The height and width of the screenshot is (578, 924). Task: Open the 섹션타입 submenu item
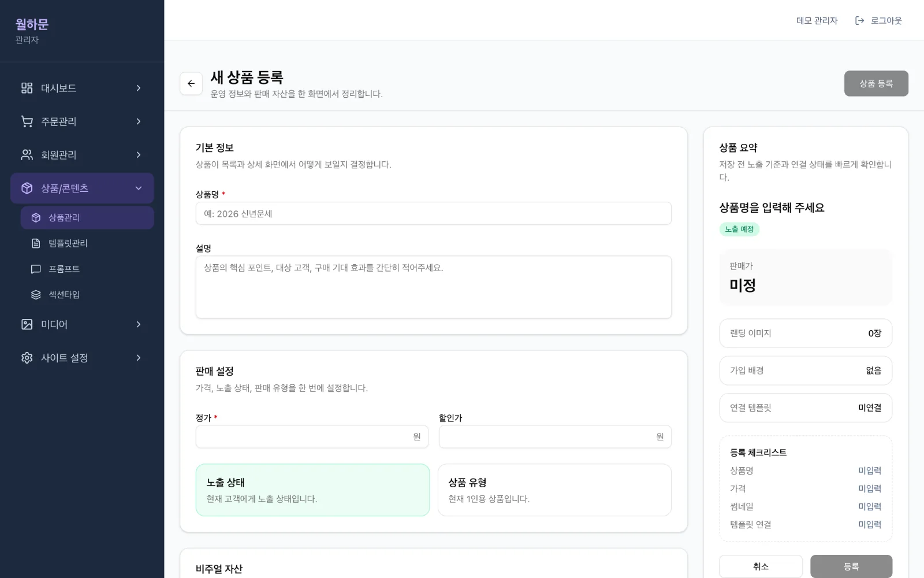87,295
